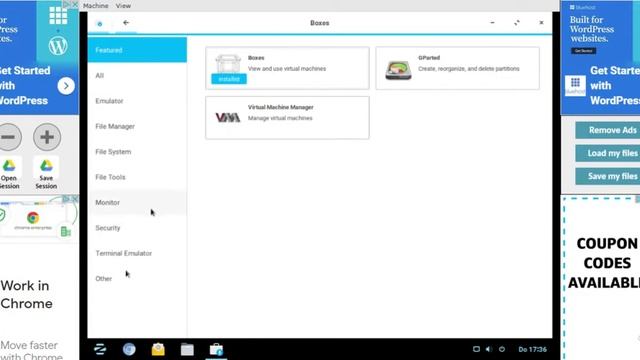This screenshot has width=640, height=360.
Task: Open the Machine menu
Action: 96,6
